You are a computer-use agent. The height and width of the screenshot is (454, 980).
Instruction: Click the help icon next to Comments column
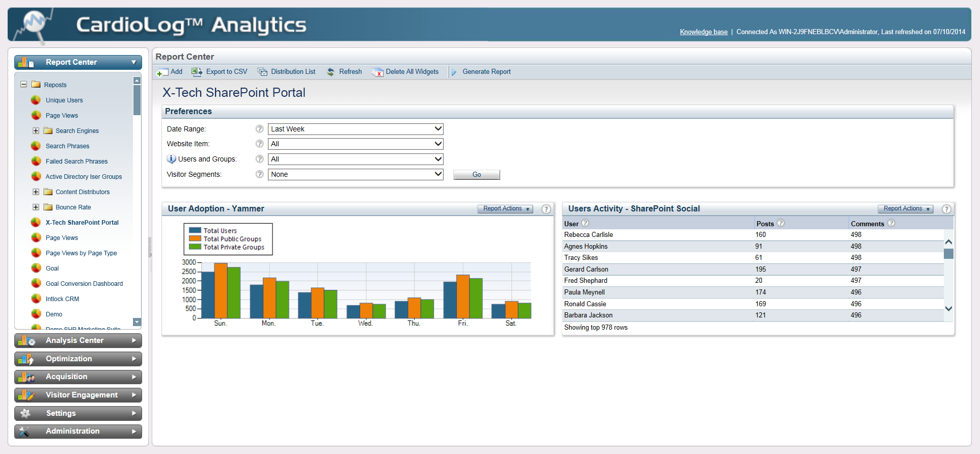click(x=891, y=223)
